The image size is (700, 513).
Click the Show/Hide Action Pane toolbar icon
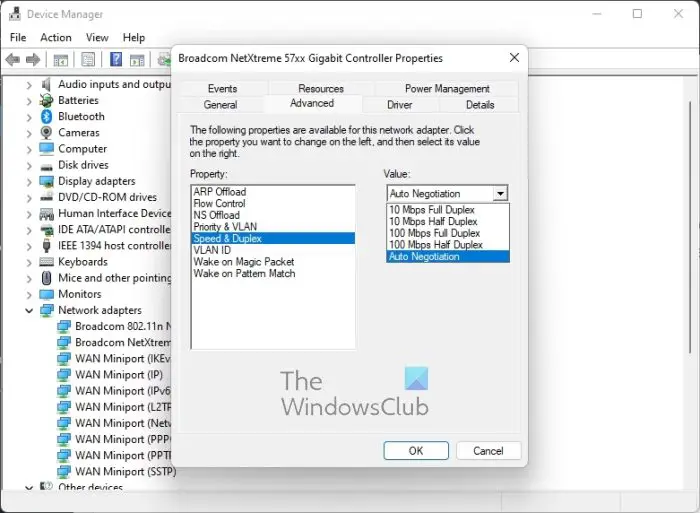click(x=137, y=59)
